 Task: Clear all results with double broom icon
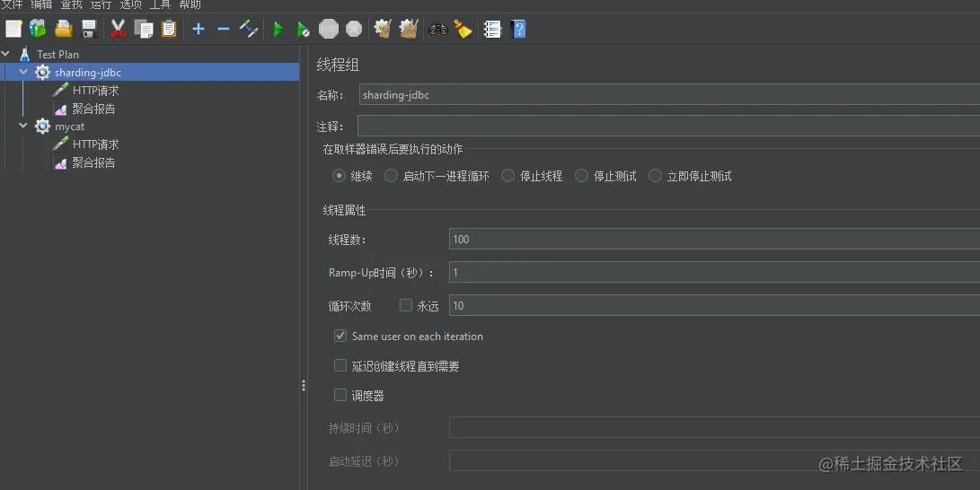pyautogui.click(x=409, y=29)
